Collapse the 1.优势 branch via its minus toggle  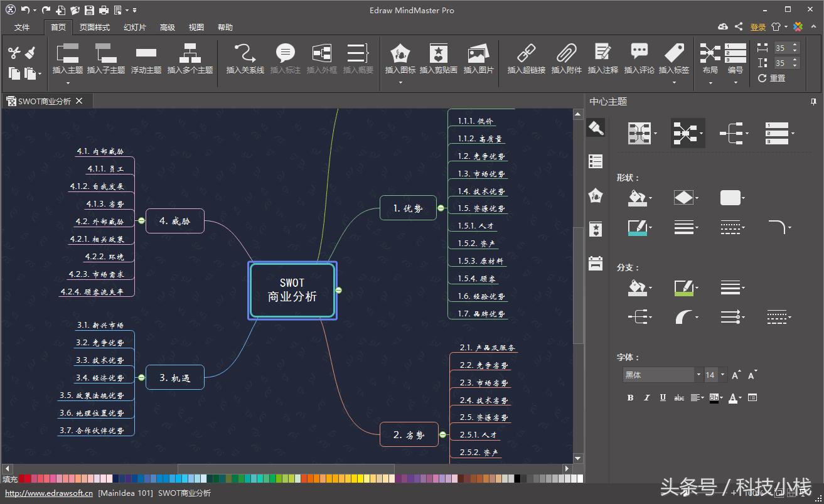click(441, 208)
